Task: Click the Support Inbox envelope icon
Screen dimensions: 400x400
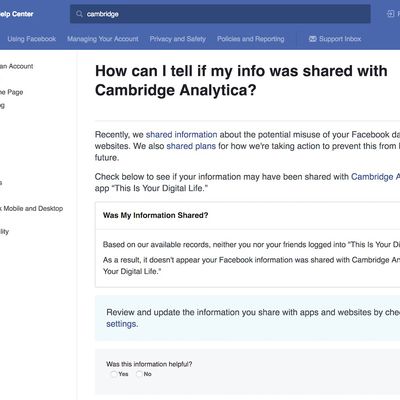Action: (x=312, y=39)
